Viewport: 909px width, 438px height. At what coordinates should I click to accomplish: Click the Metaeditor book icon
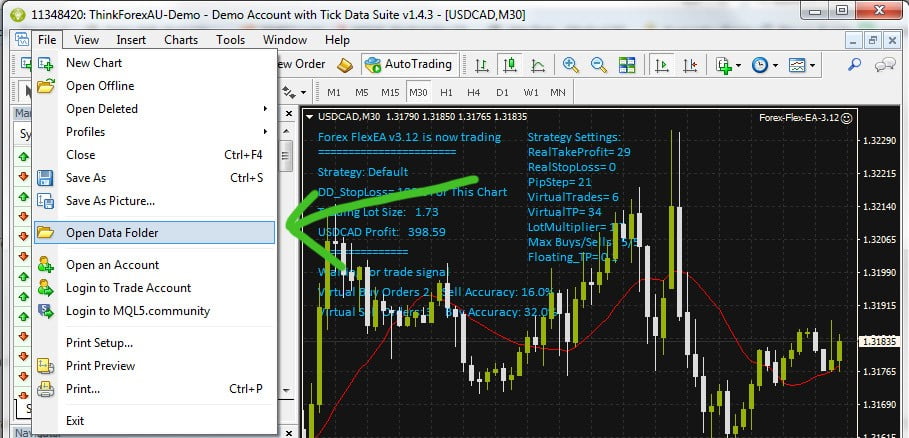click(345, 65)
